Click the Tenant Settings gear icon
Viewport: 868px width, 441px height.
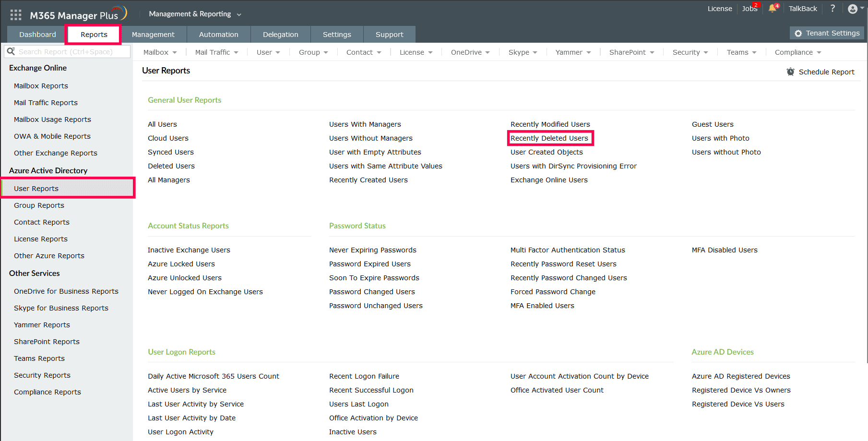coord(798,33)
